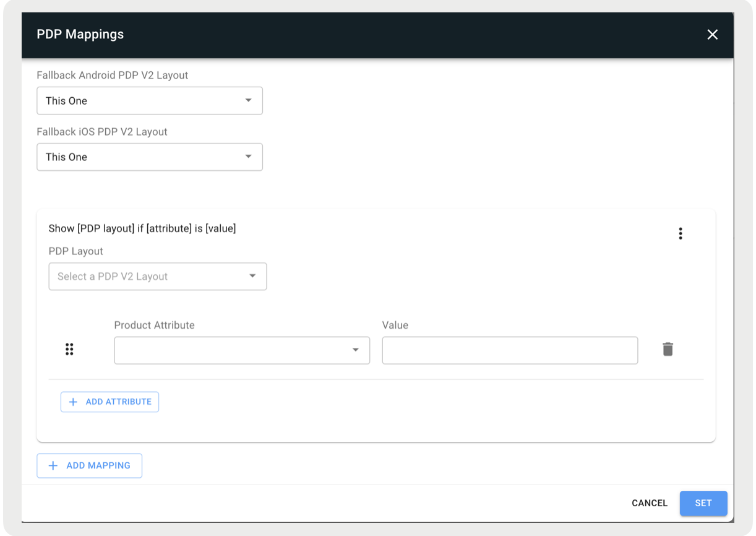Viewport: 756px width, 536px height.
Task: Open Fallback Android PDP V2 Layout dropdown
Action: pos(150,101)
